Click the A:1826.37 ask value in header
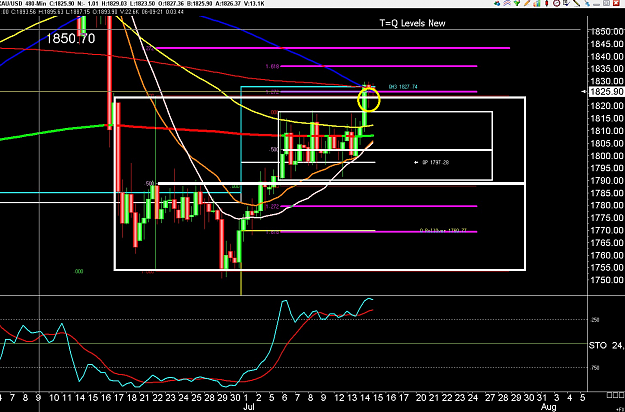 [226, 4]
